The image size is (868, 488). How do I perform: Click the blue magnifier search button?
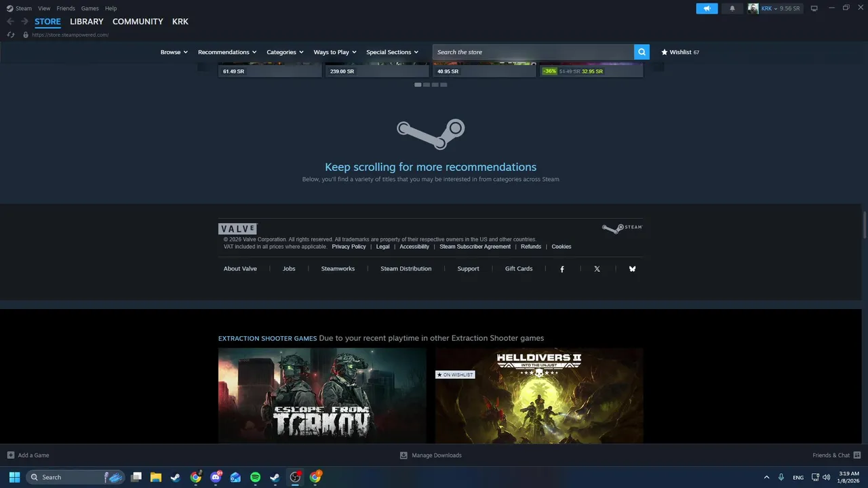(x=642, y=52)
